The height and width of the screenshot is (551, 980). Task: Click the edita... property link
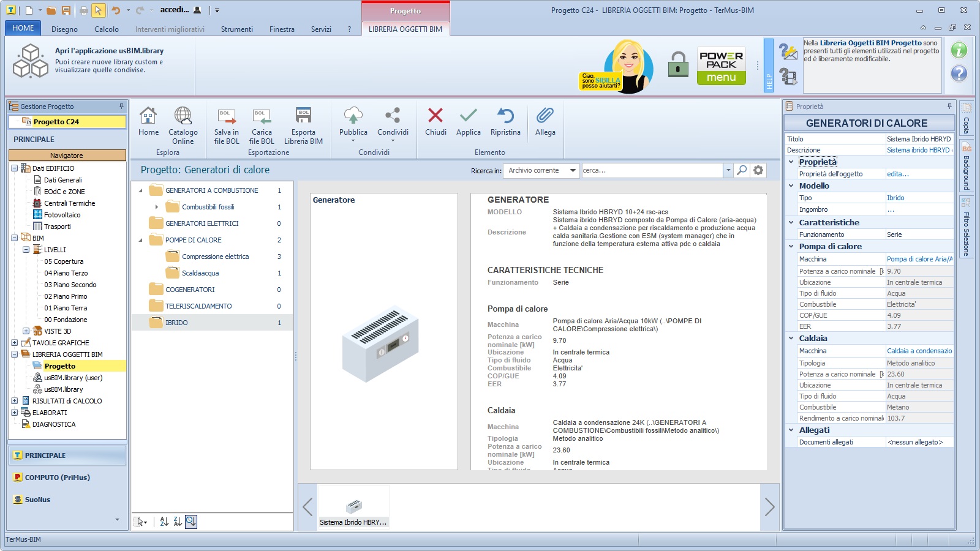(898, 174)
